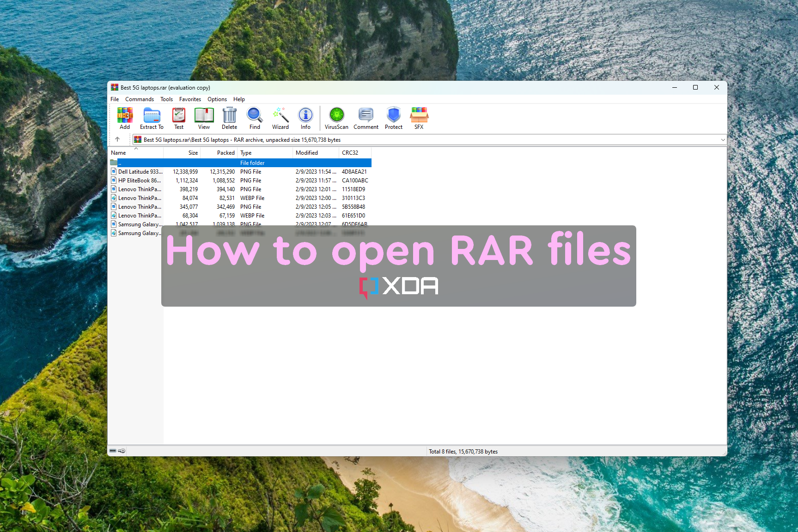
Task: Click the key icon in the status bar
Action: click(121, 451)
